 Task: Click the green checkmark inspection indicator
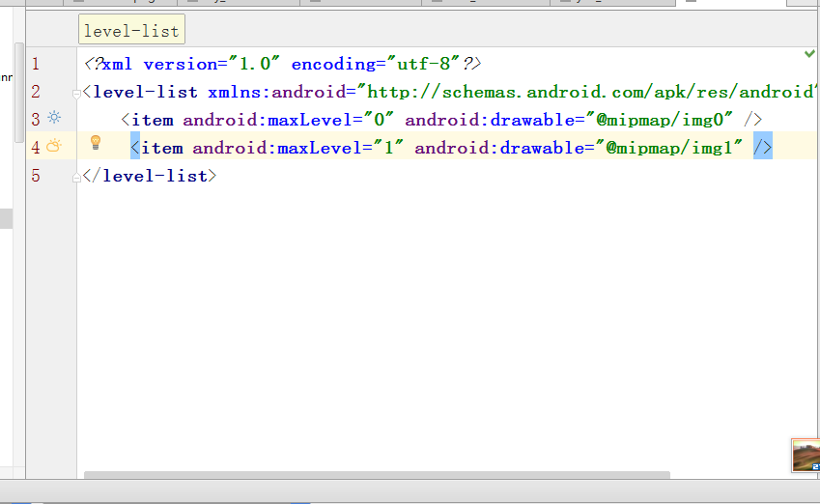point(809,53)
